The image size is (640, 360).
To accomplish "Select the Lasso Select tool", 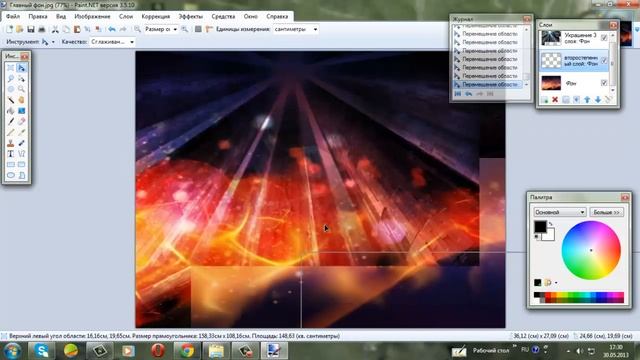I will [11, 78].
